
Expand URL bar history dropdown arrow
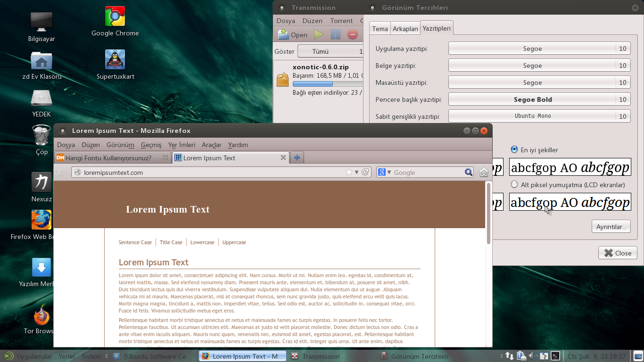click(356, 172)
